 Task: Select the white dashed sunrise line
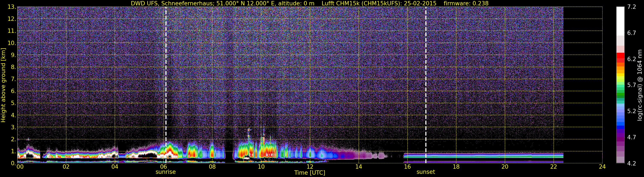166,85
